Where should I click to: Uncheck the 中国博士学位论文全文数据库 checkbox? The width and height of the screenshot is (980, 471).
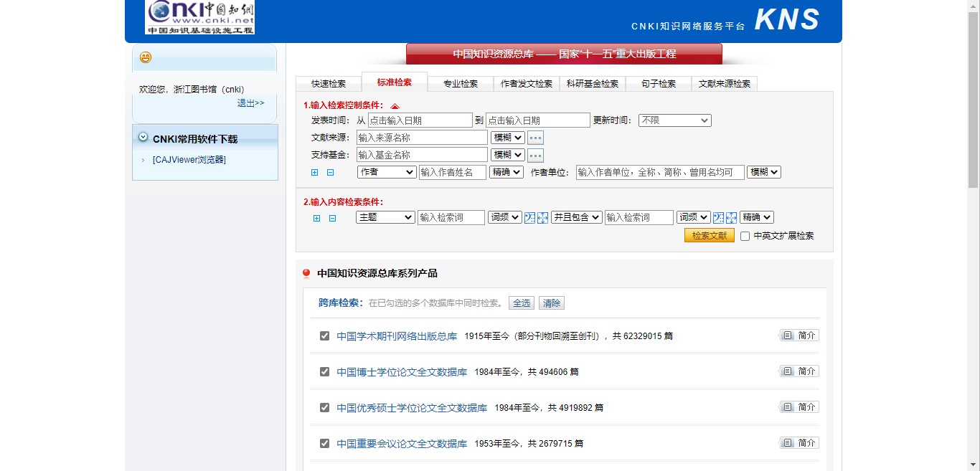(324, 371)
